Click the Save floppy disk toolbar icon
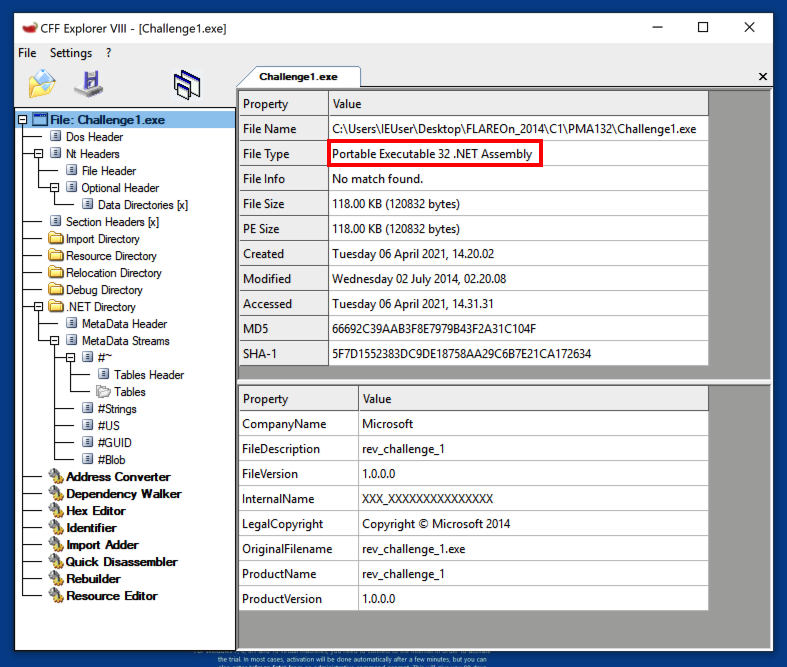 (x=89, y=83)
